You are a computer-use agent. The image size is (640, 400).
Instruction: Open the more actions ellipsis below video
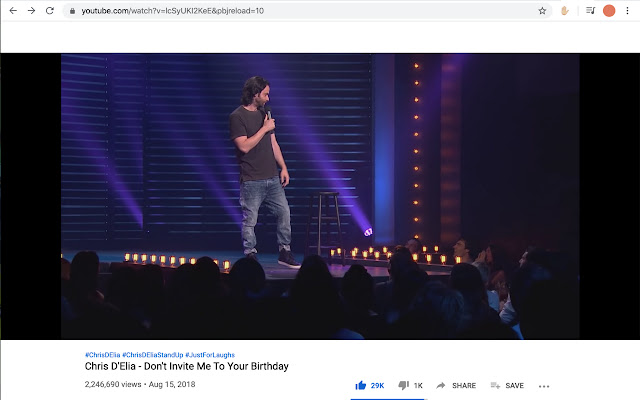544,385
